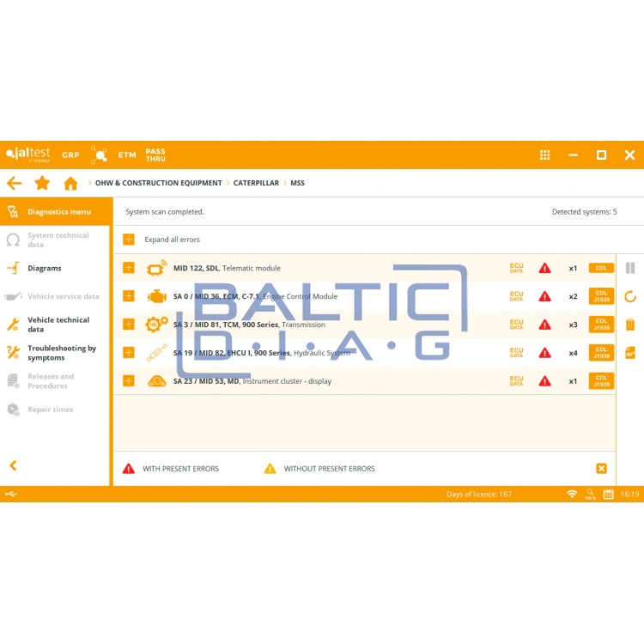Open the ETM module
This screenshot has width=644, height=644.
click(x=127, y=155)
